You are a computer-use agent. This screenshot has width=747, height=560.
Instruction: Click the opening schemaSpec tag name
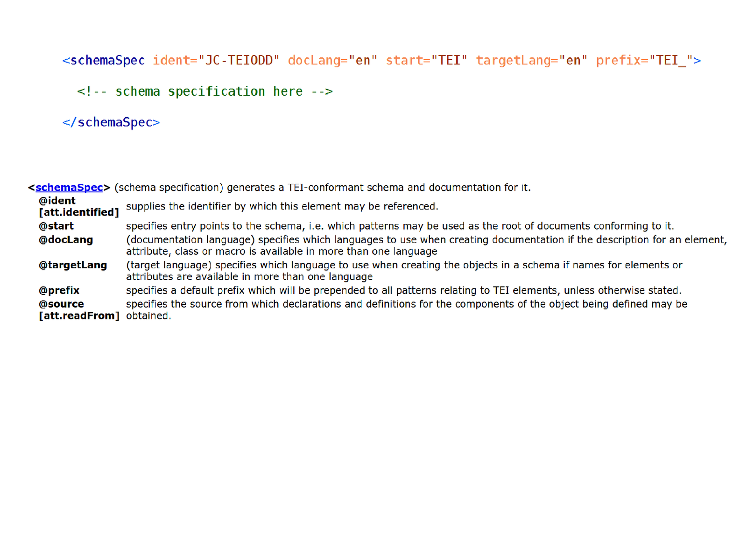(107, 61)
